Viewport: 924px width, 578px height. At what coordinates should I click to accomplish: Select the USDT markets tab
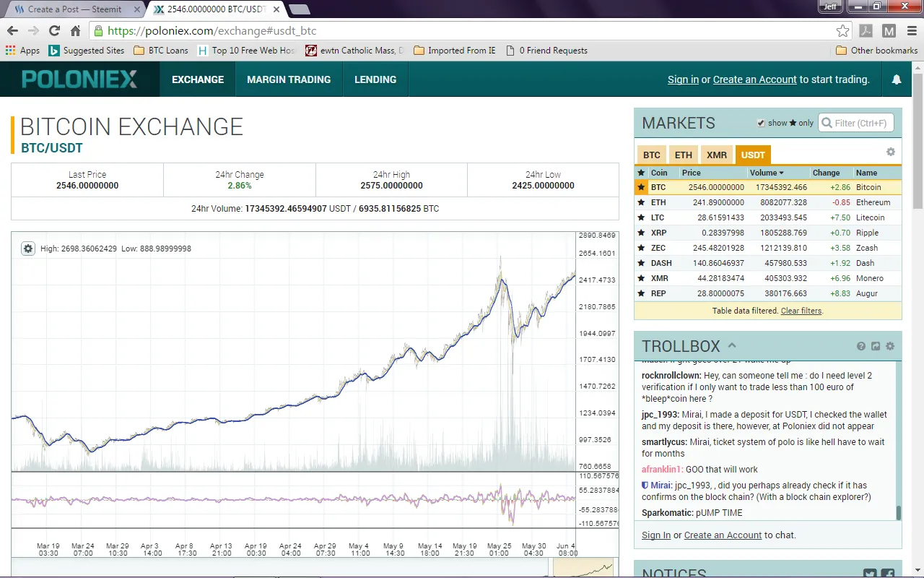(753, 155)
